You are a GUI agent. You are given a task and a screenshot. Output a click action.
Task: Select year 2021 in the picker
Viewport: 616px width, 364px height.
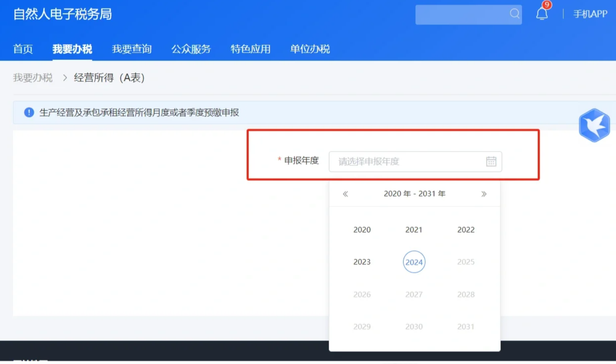coord(414,229)
